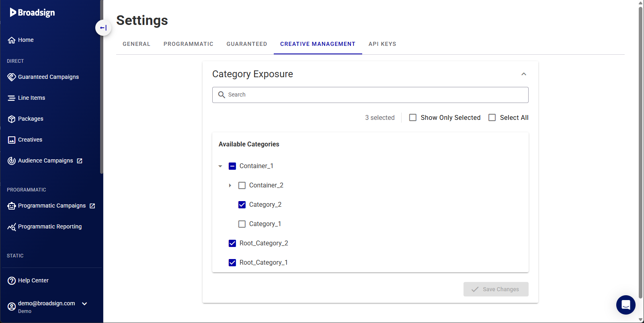
Task: Check the Select All checkbox
Action: click(x=492, y=117)
